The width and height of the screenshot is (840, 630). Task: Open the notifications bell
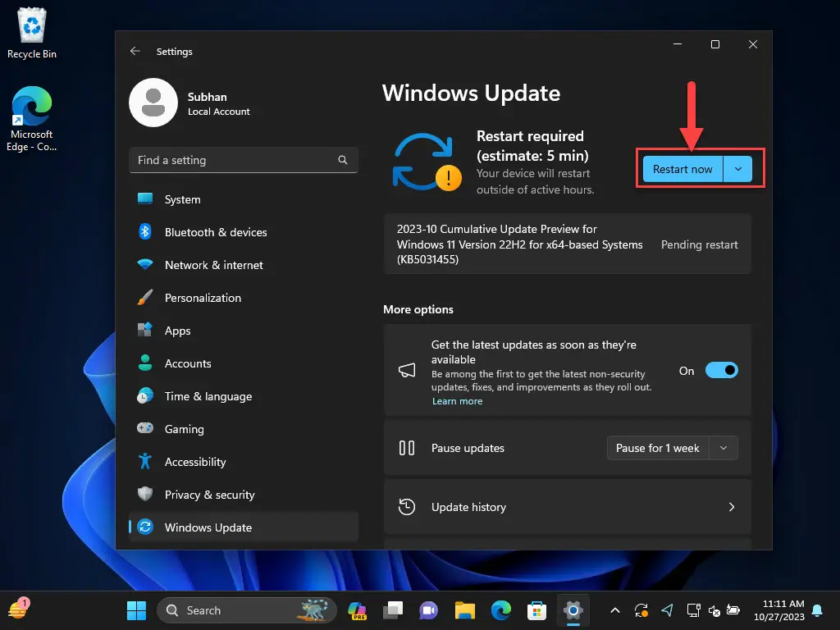pos(818,610)
